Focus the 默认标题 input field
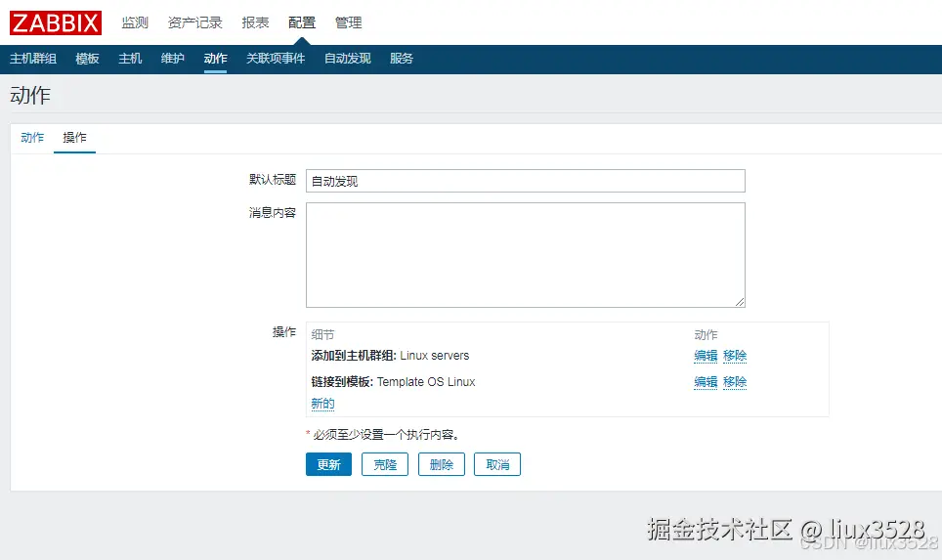 [x=526, y=181]
